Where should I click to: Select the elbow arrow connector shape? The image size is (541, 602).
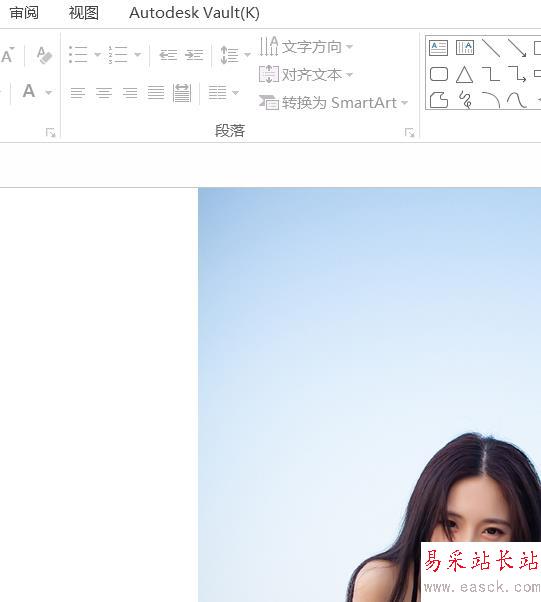[517, 74]
